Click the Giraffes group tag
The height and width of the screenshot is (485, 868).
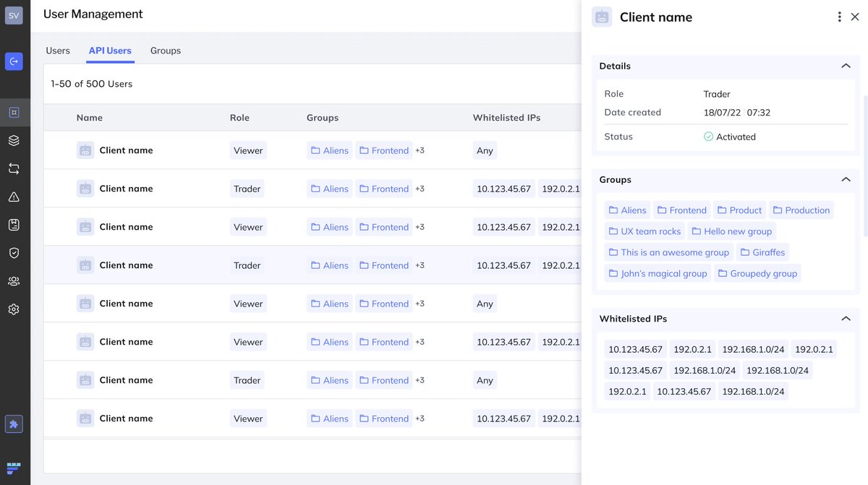tap(762, 252)
